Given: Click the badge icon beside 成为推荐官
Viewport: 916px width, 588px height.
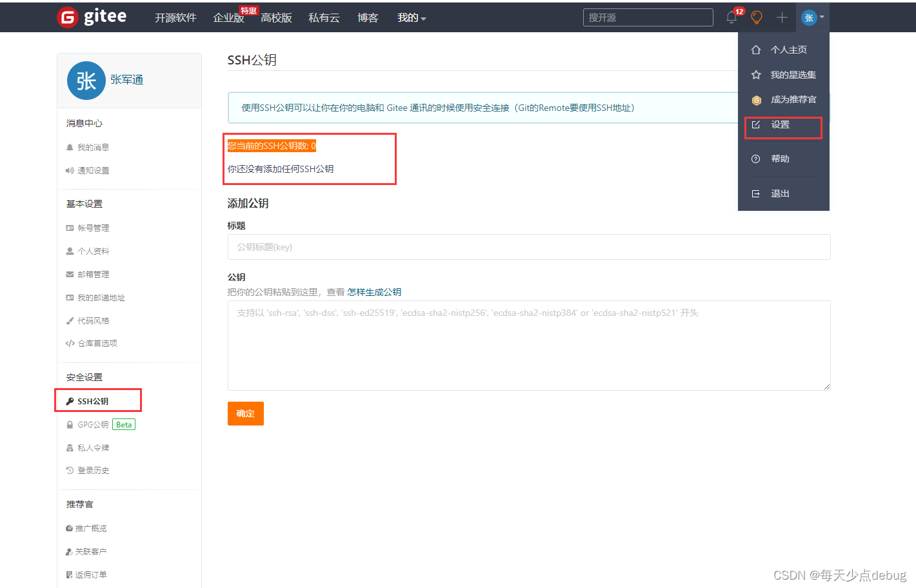Looking at the screenshot, I should coord(756,100).
